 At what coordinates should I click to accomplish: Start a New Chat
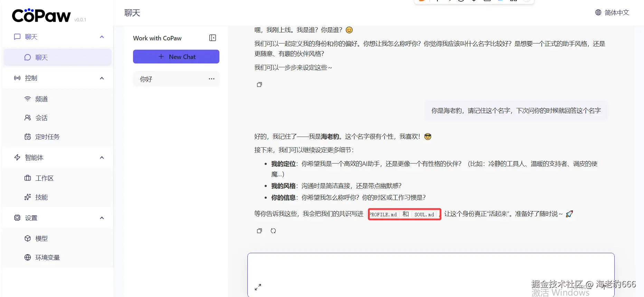coord(176,57)
